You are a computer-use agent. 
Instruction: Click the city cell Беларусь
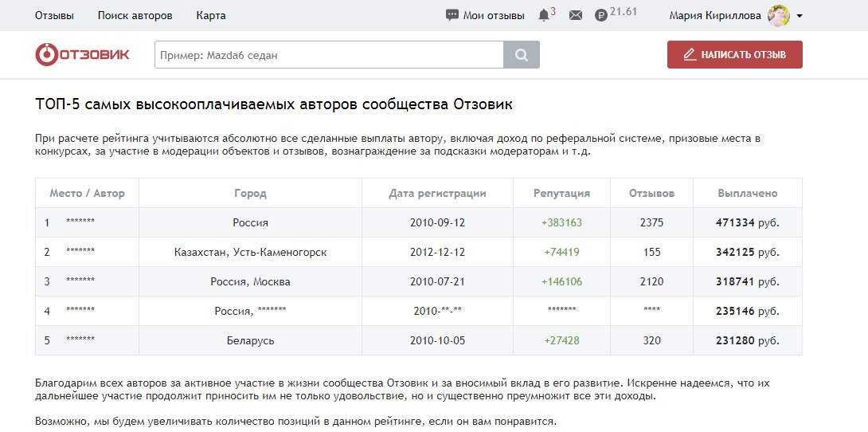click(250, 340)
